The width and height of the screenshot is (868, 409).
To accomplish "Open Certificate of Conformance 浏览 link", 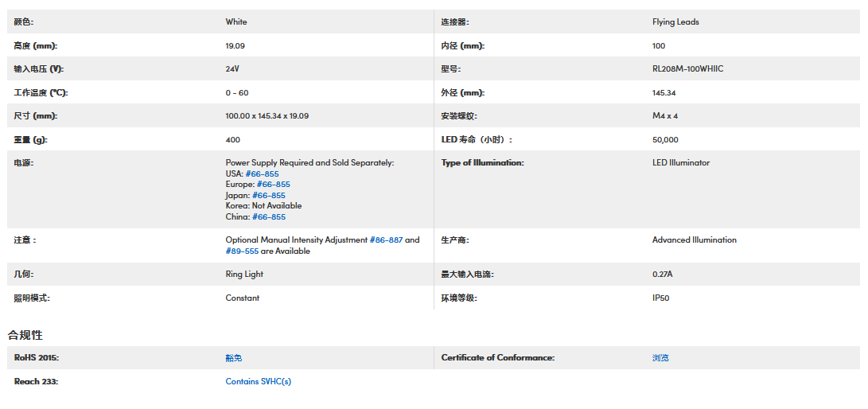I will tap(660, 358).
